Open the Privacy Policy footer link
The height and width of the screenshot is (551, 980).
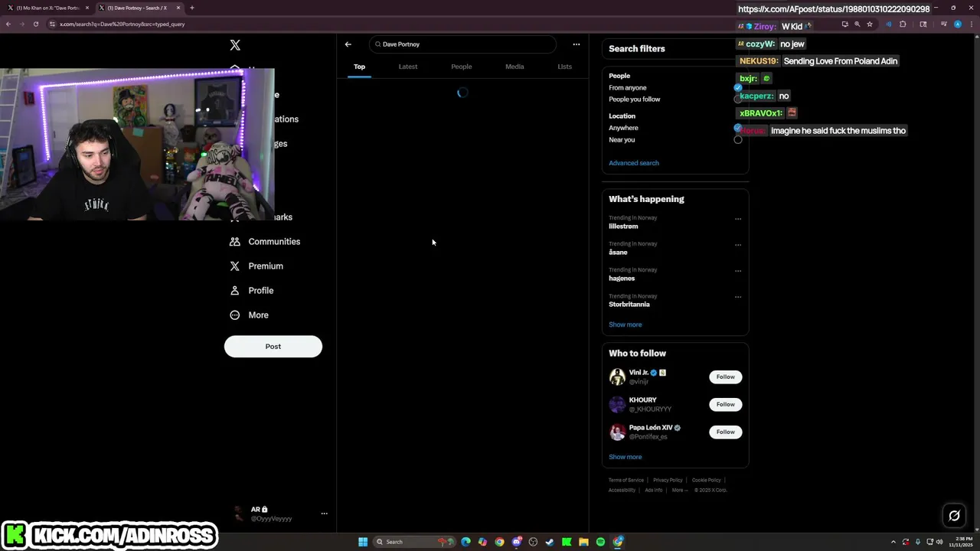pyautogui.click(x=668, y=480)
